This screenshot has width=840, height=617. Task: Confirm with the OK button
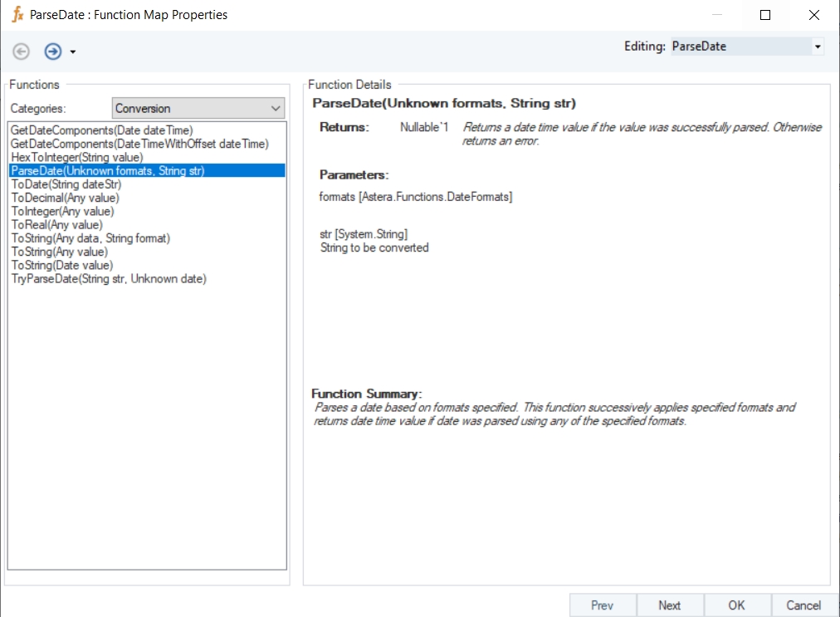pyautogui.click(x=736, y=605)
